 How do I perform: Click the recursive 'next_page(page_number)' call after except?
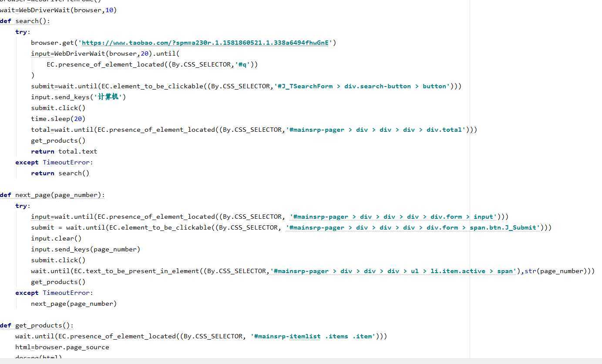pyautogui.click(x=74, y=304)
